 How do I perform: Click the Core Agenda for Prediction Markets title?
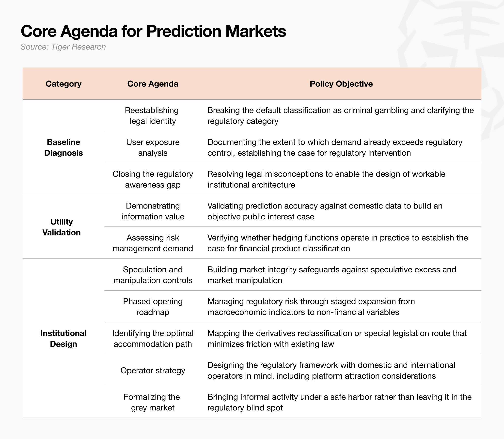153,31
